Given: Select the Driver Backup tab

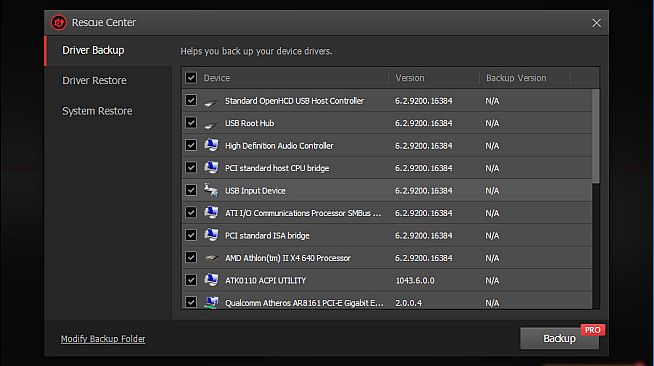Looking at the screenshot, I should coord(108,50).
